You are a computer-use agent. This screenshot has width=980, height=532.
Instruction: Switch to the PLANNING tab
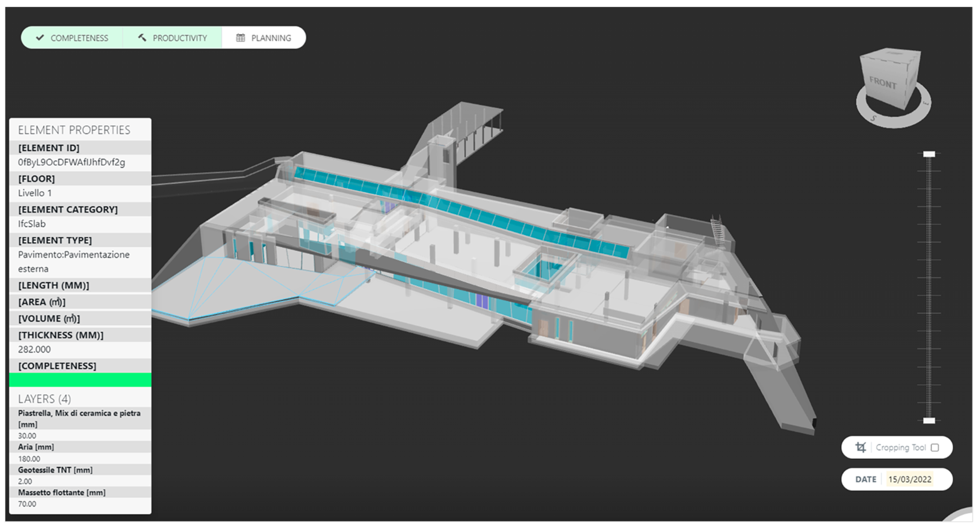[271, 38]
